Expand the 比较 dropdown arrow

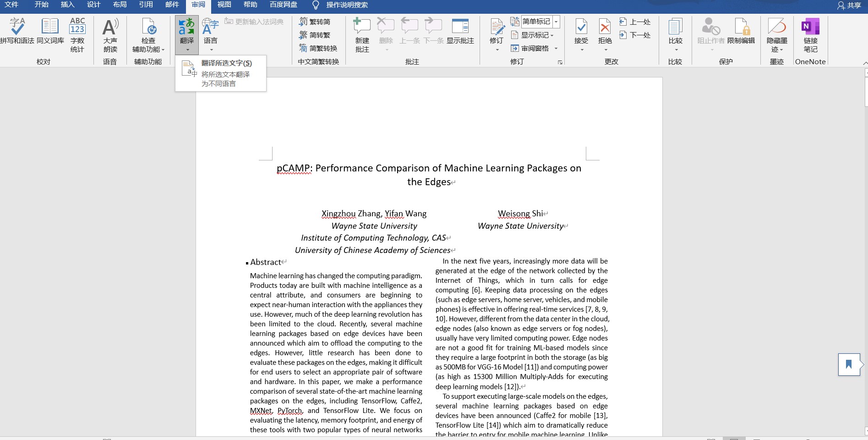(676, 49)
